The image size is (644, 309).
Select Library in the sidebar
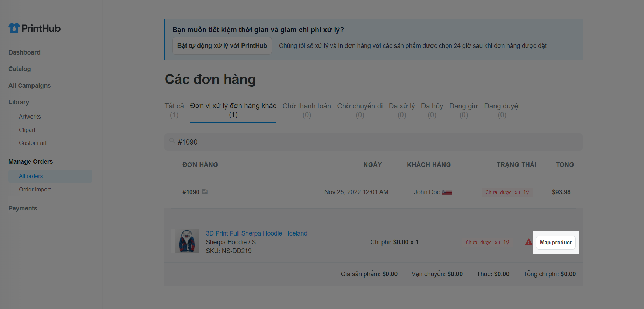tap(19, 102)
